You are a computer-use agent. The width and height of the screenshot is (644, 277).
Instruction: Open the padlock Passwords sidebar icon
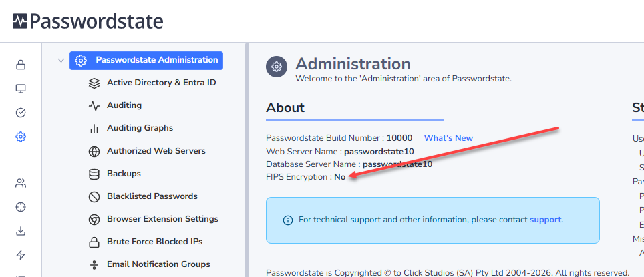click(21, 65)
